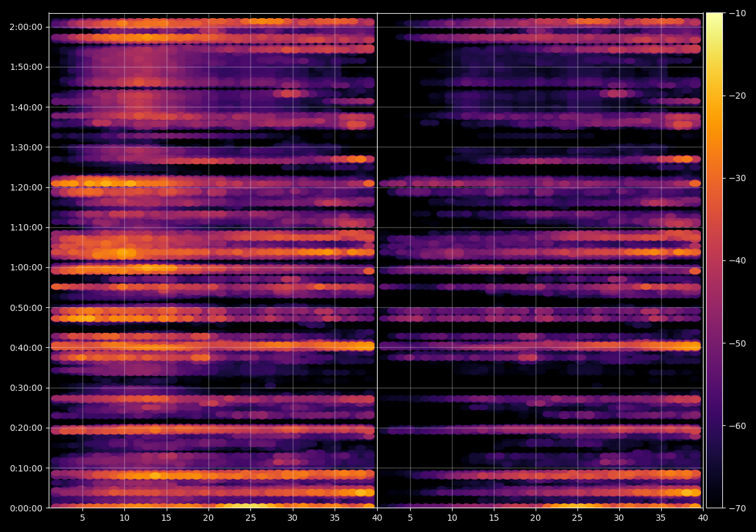The image size is (756, 532).
Task: Select x-axis tick 5 of right heatmap
Action: (410, 518)
